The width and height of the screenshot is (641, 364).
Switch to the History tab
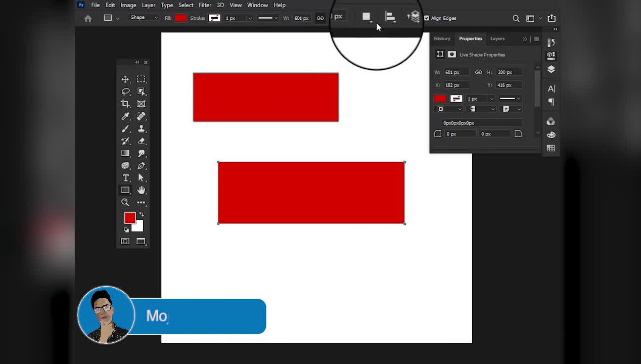click(442, 38)
